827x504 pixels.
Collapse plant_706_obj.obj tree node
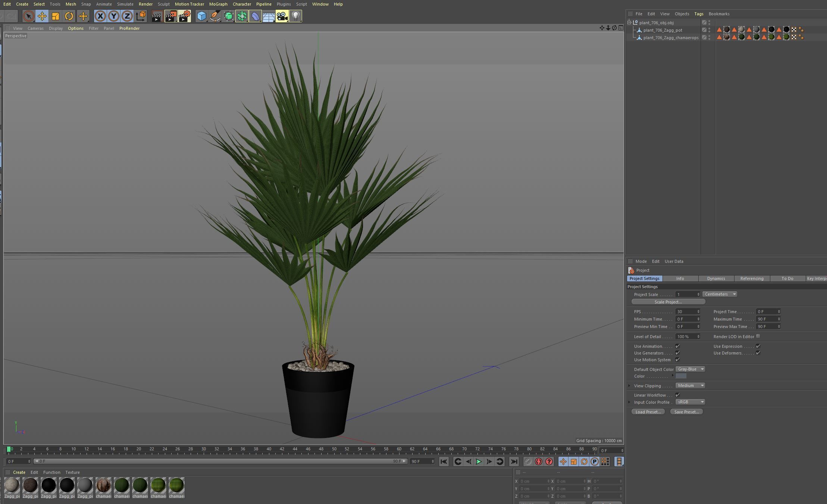pyautogui.click(x=630, y=22)
